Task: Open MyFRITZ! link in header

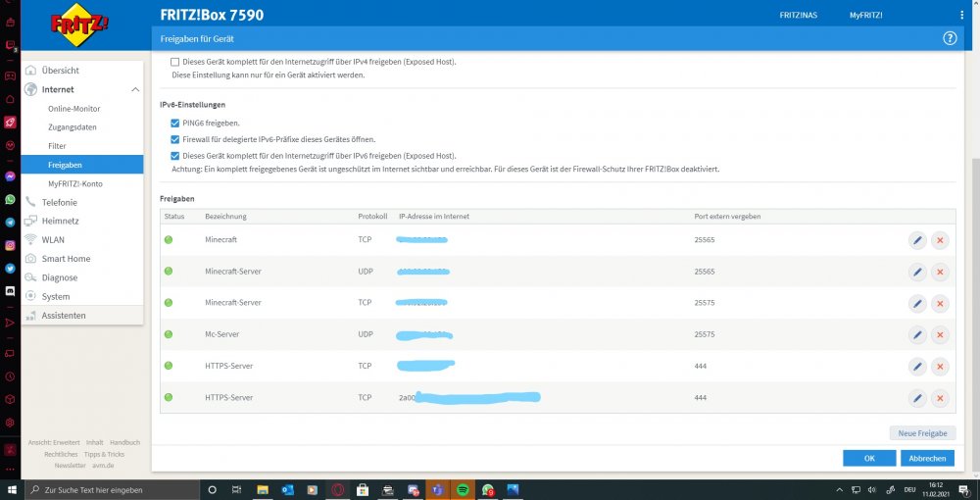Action: pos(865,16)
